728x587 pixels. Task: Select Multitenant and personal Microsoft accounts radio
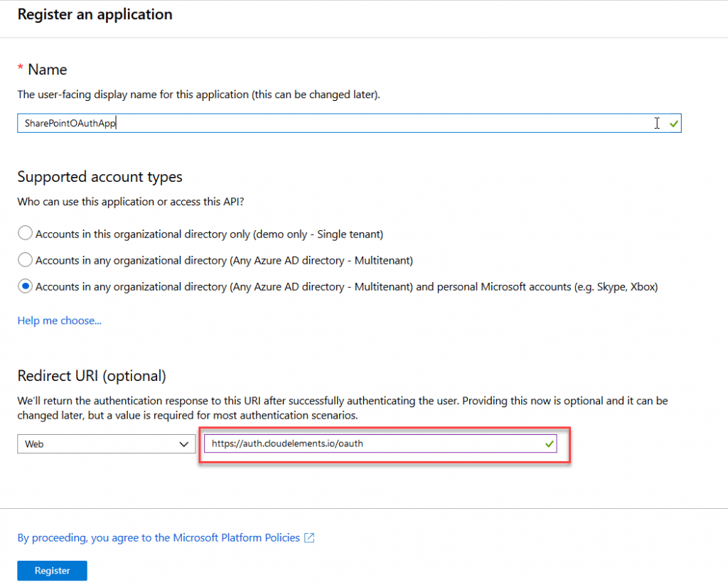[25, 286]
